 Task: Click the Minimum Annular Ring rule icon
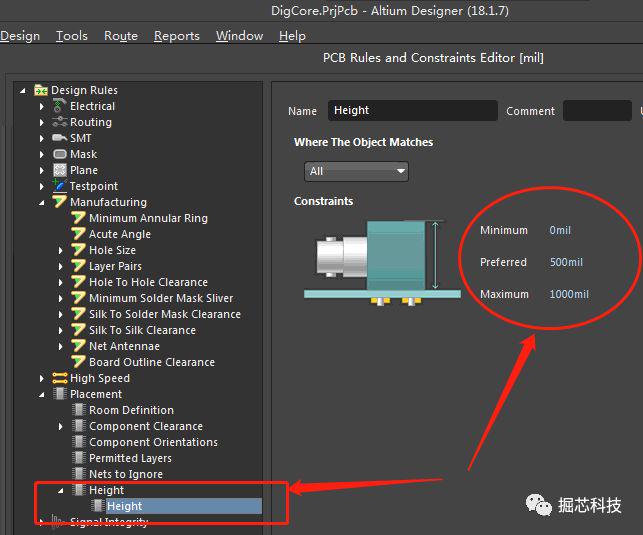click(78, 217)
